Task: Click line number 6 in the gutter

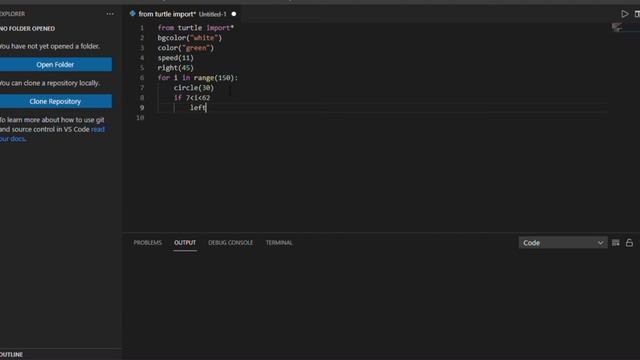Action: pyautogui.click(x=142, y=78)
